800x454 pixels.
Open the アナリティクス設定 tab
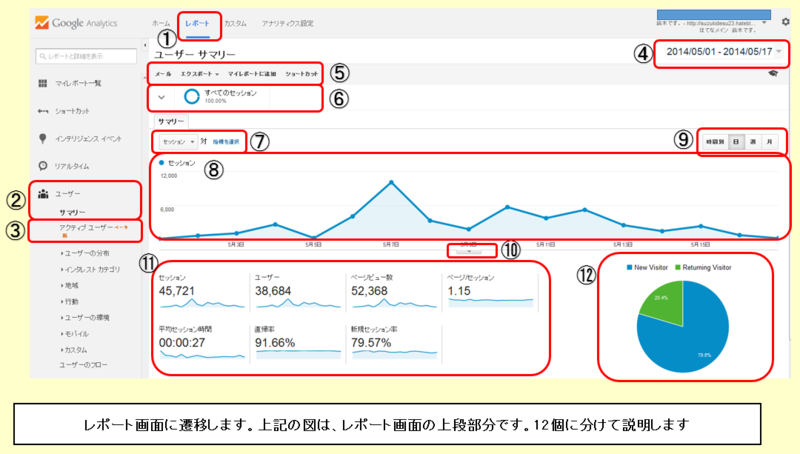(x=288, y=23)
